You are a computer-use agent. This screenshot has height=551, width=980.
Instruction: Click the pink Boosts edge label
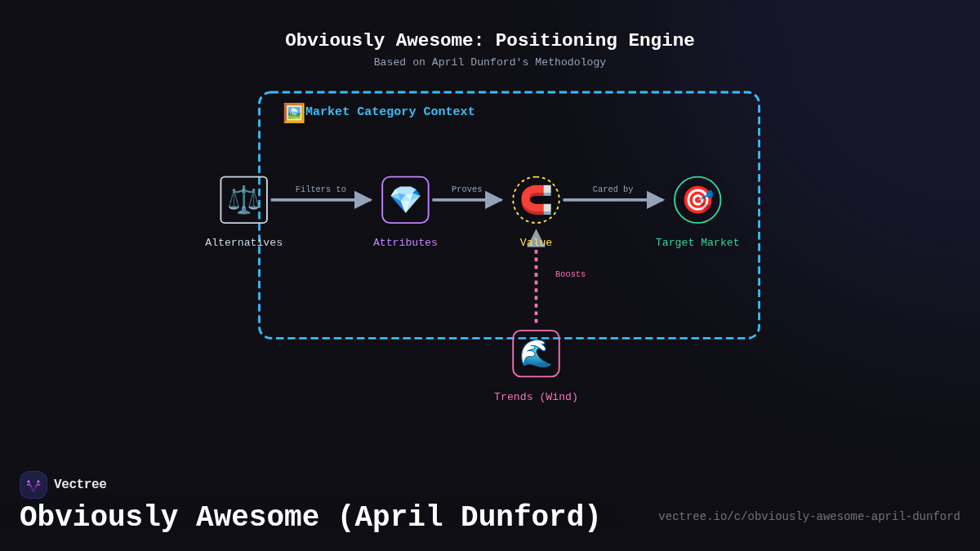[x=570, y=273]
